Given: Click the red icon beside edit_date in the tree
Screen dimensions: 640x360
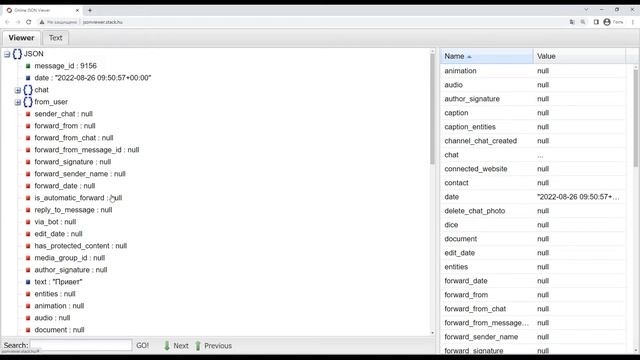Looking at the screenshot, I should coord(28,234).
